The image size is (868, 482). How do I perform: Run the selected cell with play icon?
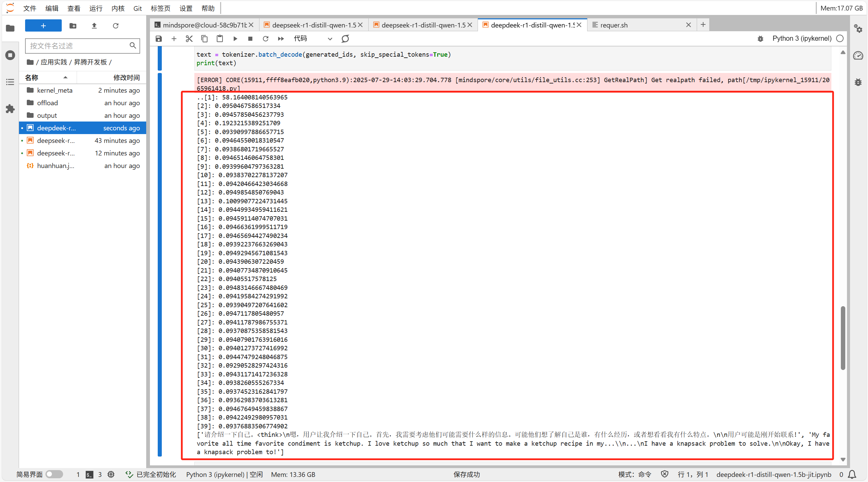click(x=235, y=39)
